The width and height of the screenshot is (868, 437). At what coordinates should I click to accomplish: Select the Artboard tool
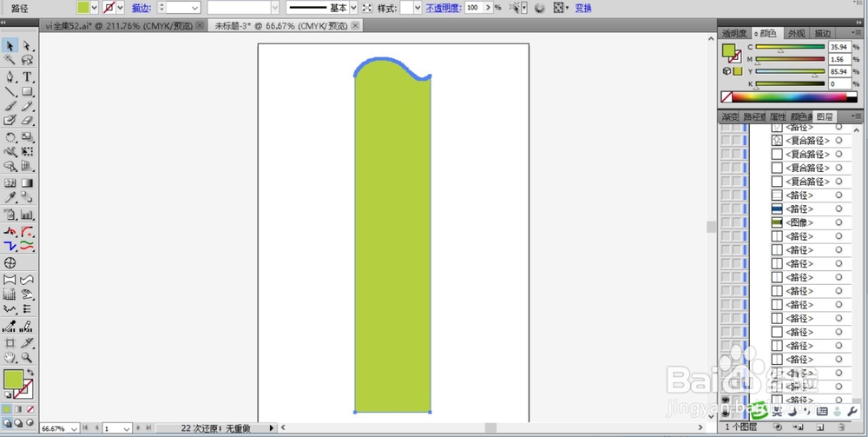pos(10,343)
